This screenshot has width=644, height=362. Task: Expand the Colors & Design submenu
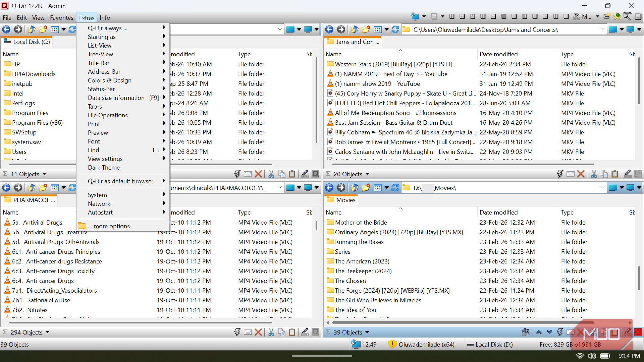123,80
